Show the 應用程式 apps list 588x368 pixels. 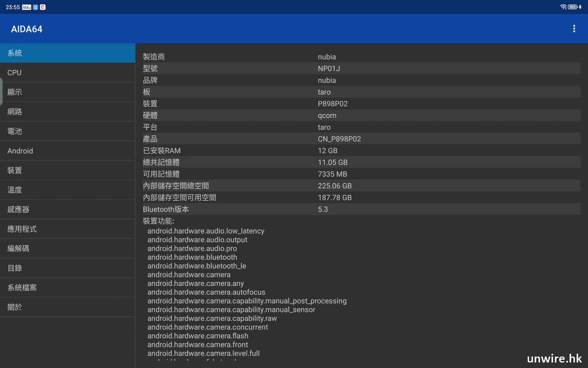tap(68, 229)
